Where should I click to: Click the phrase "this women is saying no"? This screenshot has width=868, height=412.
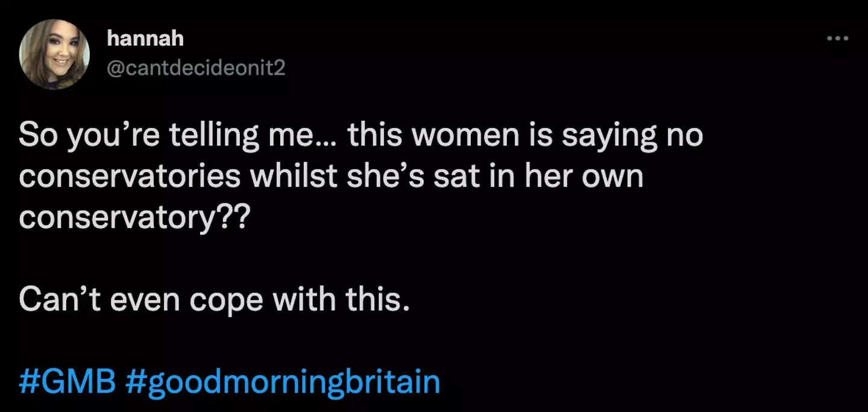click(x=524, y=136)
